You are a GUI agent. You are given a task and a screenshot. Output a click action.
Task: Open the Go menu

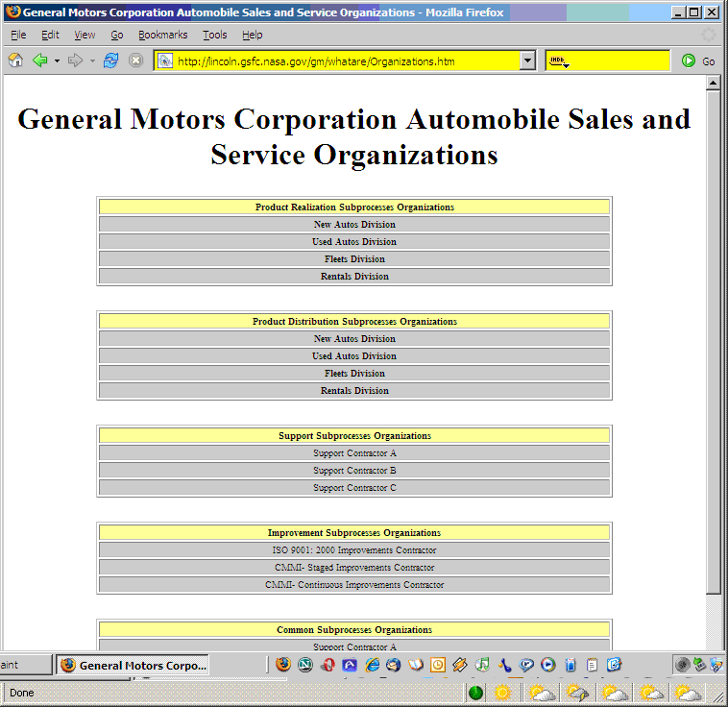point(117,35)
